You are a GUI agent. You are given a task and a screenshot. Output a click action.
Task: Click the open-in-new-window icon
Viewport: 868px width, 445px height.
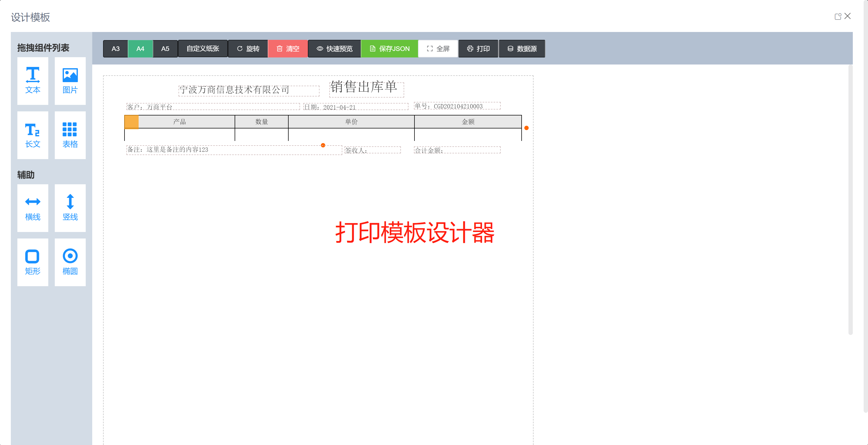click(838, 17)
